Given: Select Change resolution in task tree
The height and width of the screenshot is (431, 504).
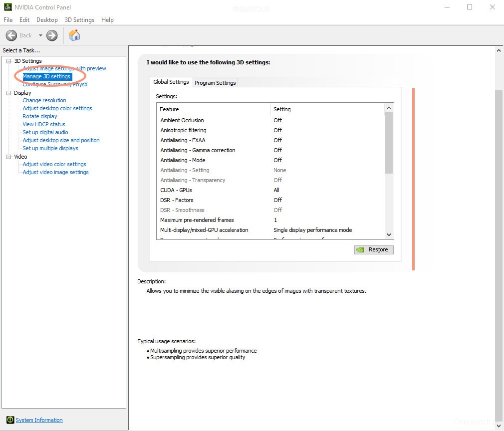Looking at the screenshot, I should point(44,100).
